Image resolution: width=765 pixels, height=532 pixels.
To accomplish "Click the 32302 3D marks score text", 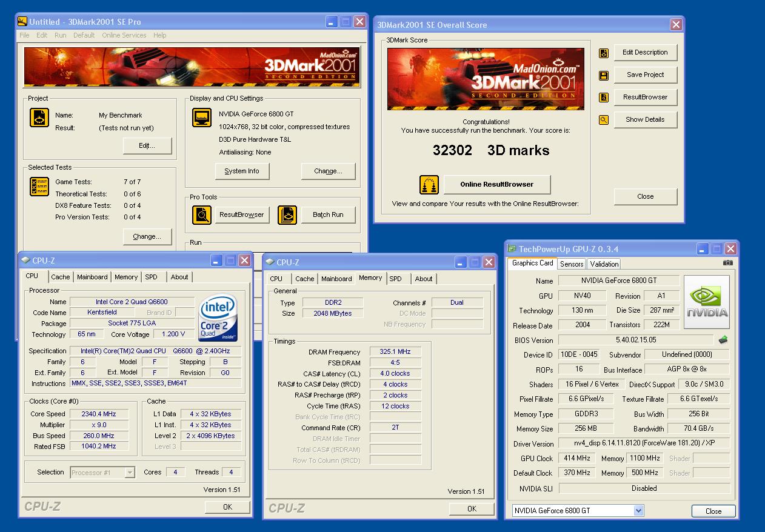I will pyautogui.click(x=491, y=150).
